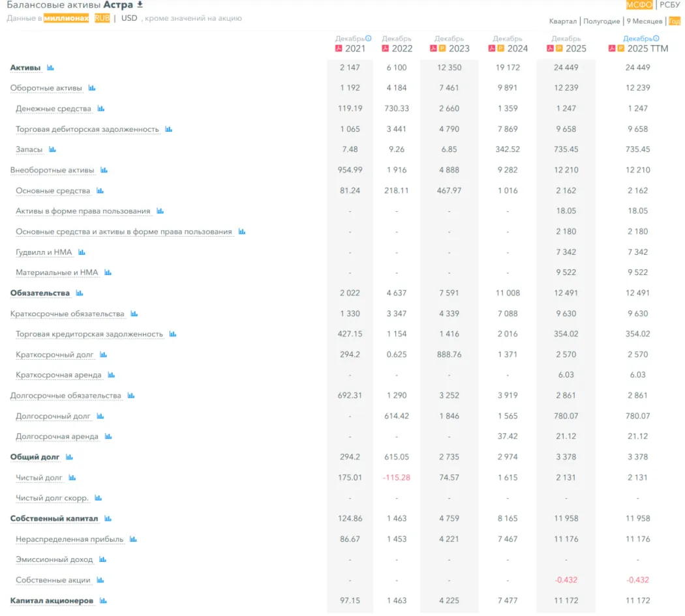Select RUB as the currency
The image size is (685, 616).
(x=102, y=18)
